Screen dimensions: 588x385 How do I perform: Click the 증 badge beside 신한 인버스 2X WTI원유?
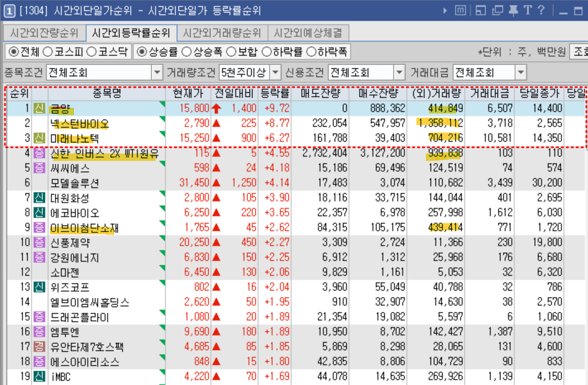(39, 153)
